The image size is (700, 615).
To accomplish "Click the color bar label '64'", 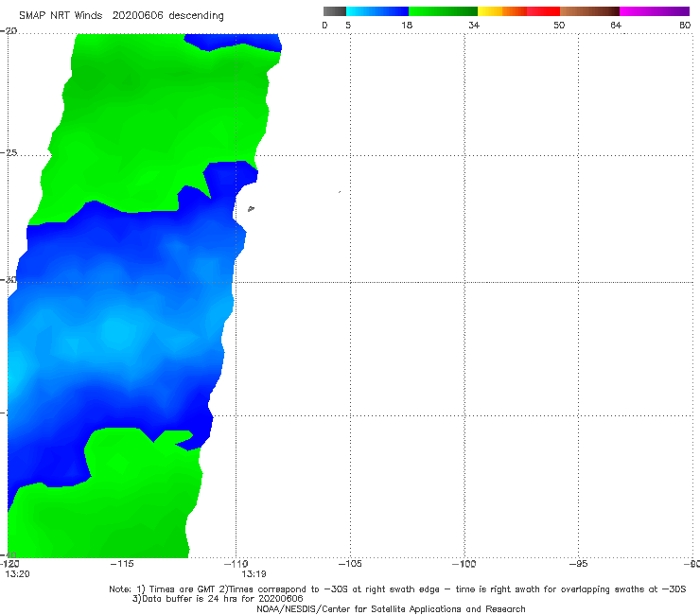I will tap(616, 25).
